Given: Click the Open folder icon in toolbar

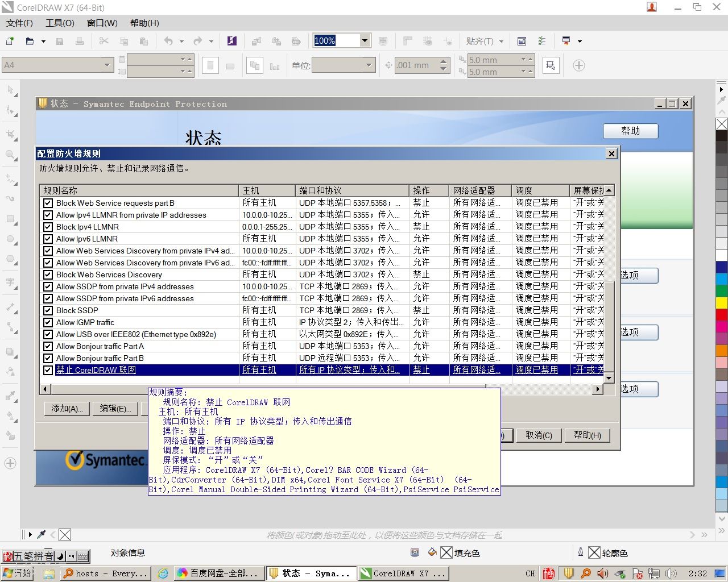Looking at the screenshot, I should click(30, 41).
